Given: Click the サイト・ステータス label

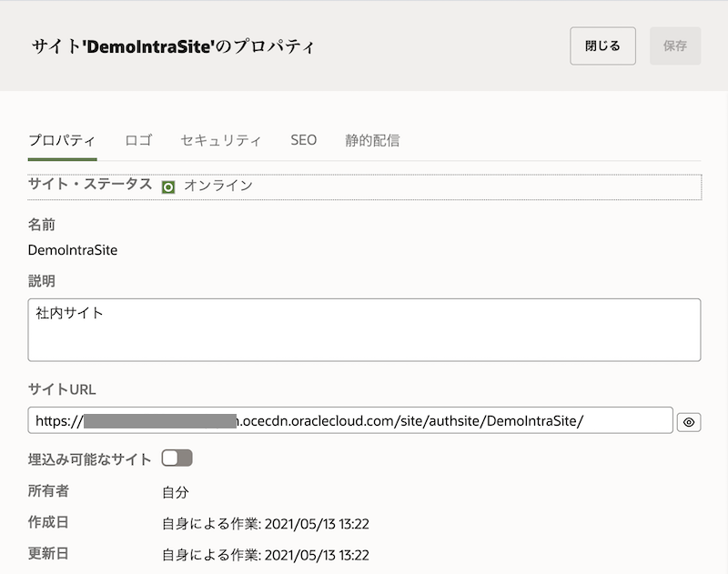Looking at the screenshot, I should (x=90, y=184).
